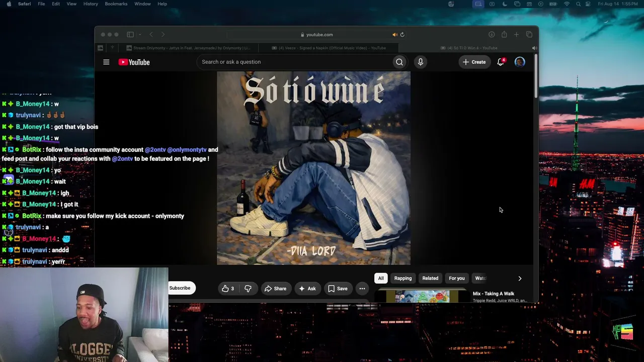Save the video to a playlist
Image resolution: width=644 pixels, height=362 pixels.
pos(338,289)
